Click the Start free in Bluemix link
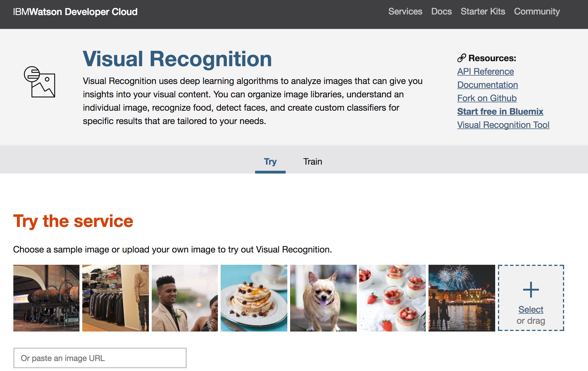Image resolution: width=588 pixels, height=371 pixels. coord(500,112)
